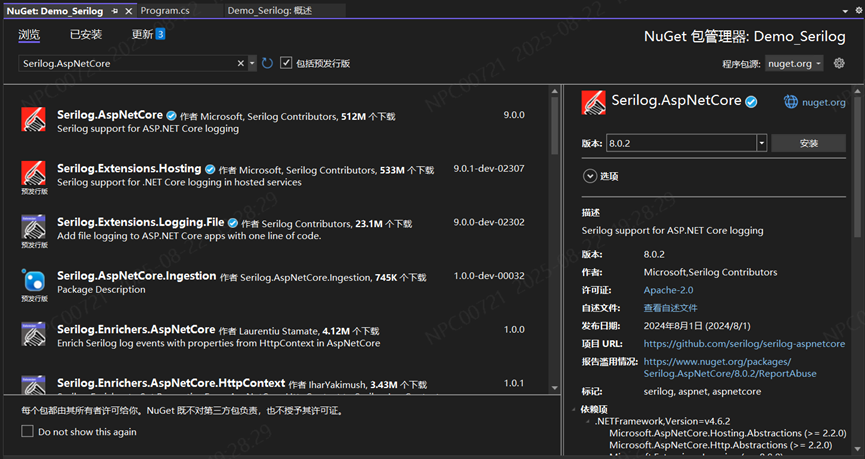Screen dimensions: 865x459
Task: Close the NuGet: Demo_Serilog tab
Action: coord(129,11)
